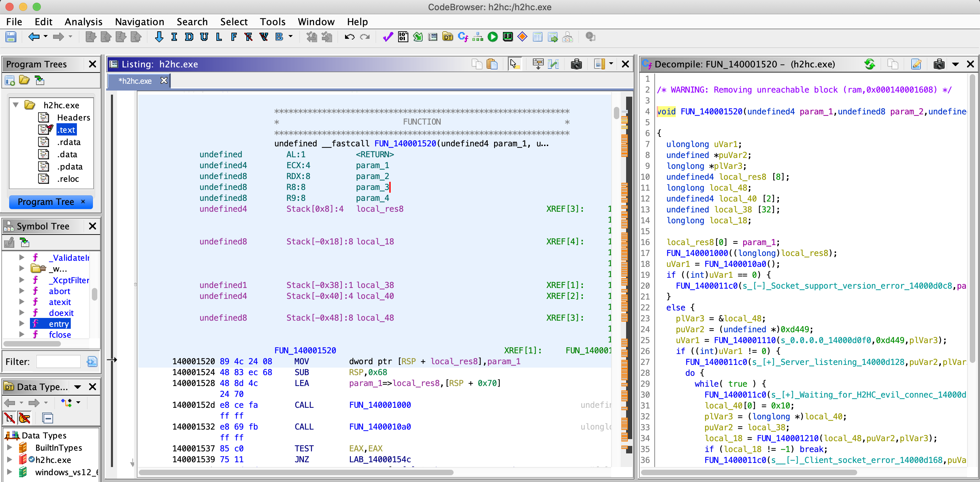Open the Data Type Manager panel menu dropdown

(78, 387)
